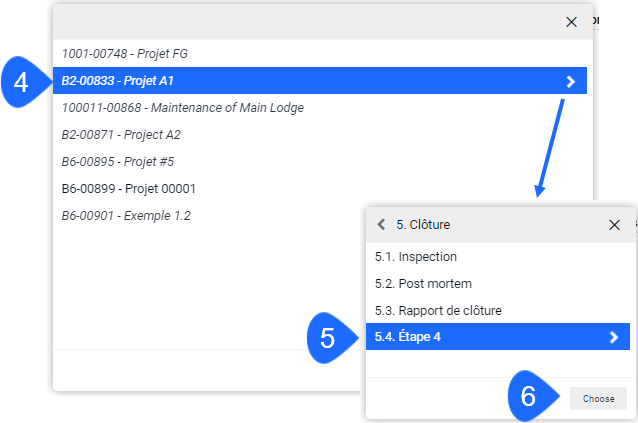Click the Choose button

[598, 399]
